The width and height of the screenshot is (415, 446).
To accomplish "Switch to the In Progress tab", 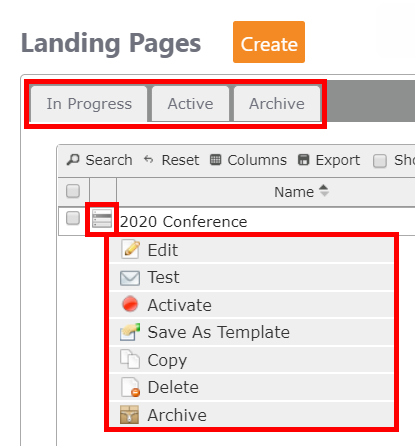I will point(89,104).
